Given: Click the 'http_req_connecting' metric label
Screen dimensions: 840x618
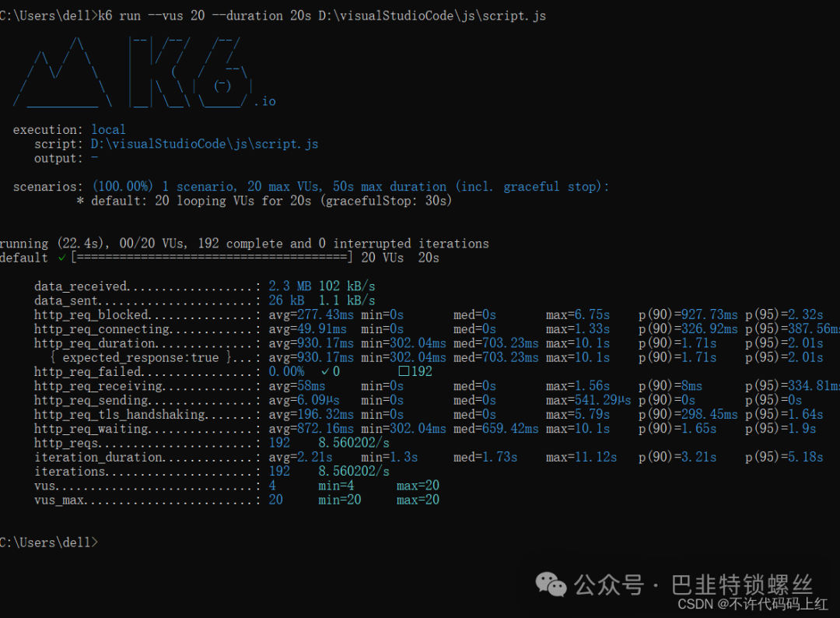Looking at the screenshot, I should (103, 329).
